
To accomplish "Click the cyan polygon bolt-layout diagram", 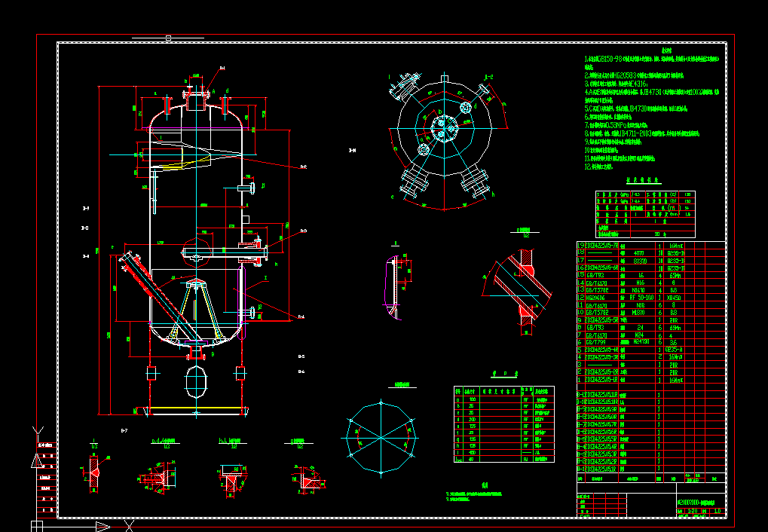I will click(x=381, y=438).
